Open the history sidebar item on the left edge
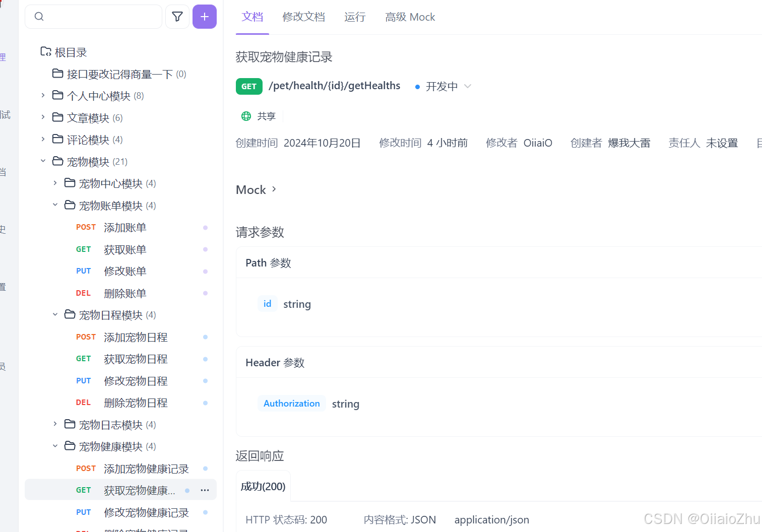Image resolution: width=762 pixels, height=532 pixels. (4, 229)
